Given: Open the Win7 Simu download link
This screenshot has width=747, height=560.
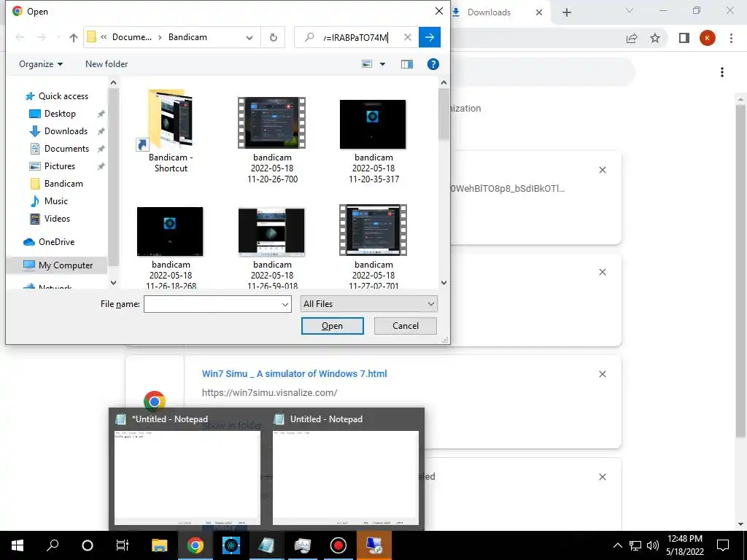Looking at the screenshot, I should point(295,374).
